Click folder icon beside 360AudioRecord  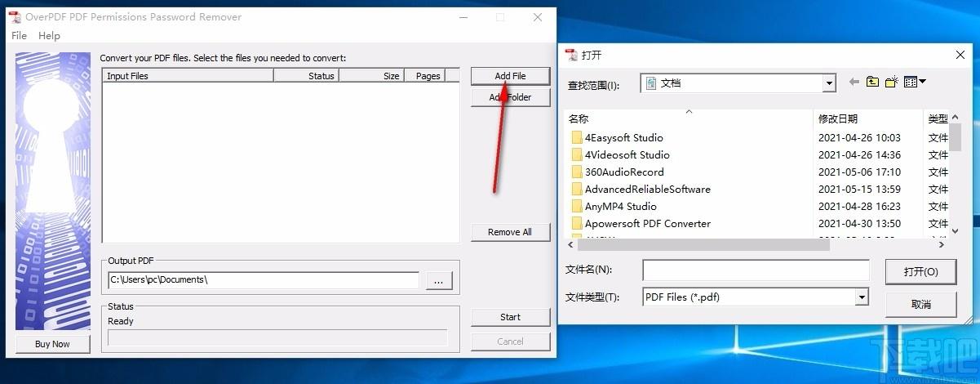(x=577, y=172)
